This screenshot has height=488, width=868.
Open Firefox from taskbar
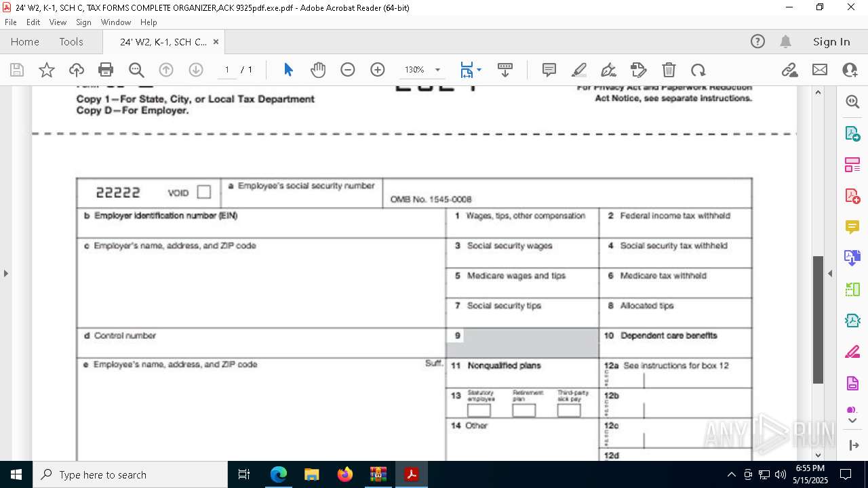[345, 474]
